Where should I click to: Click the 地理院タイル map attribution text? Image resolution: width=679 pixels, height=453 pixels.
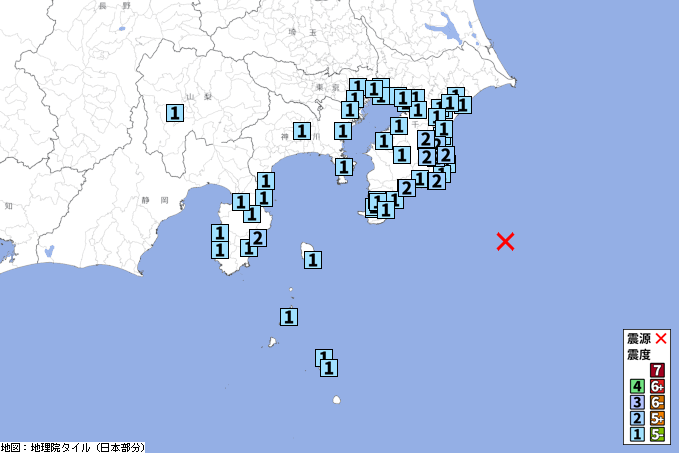[x=72, y=447]
